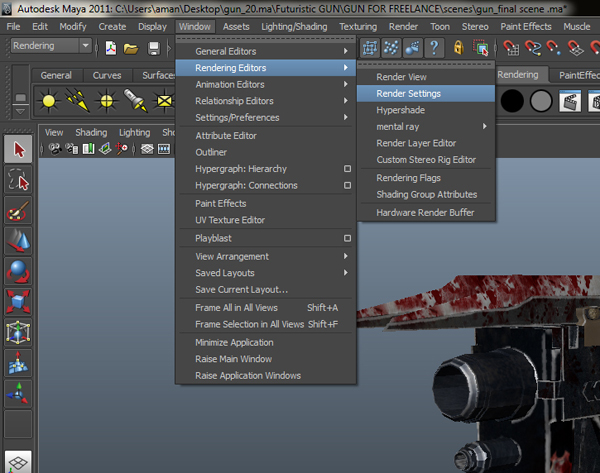Activate the Paint Selection tool
Viewport: 600px width, 473px height.
18,210
